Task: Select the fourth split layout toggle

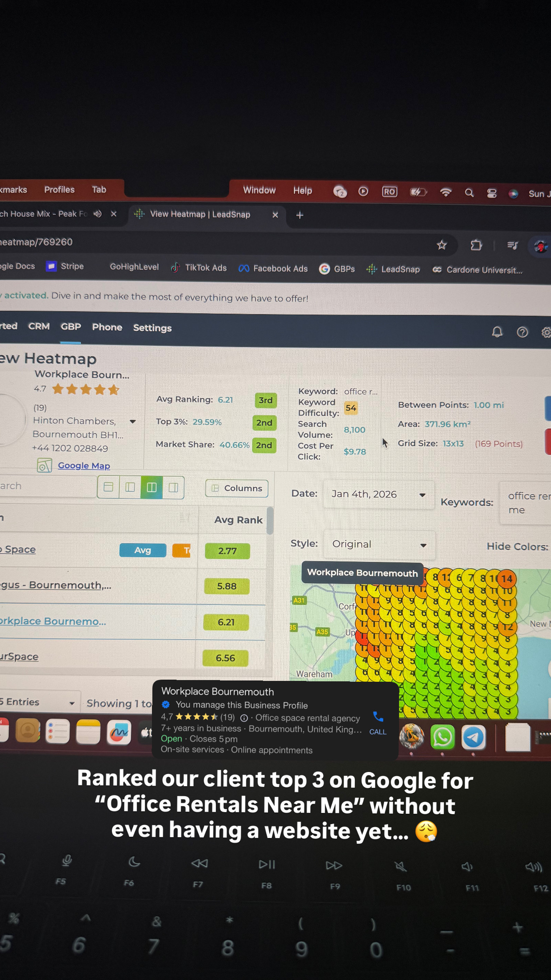Action: (x=173, y=487)
